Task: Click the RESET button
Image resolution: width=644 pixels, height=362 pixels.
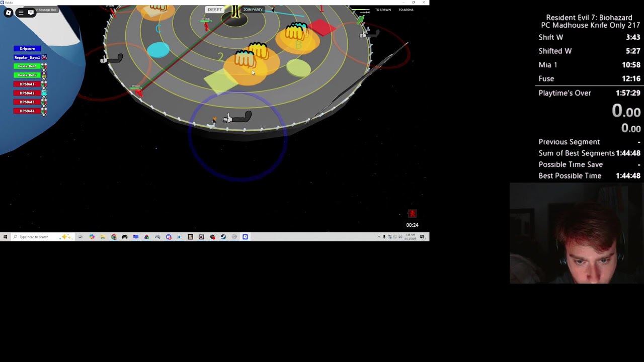Action: click(215, 10)
